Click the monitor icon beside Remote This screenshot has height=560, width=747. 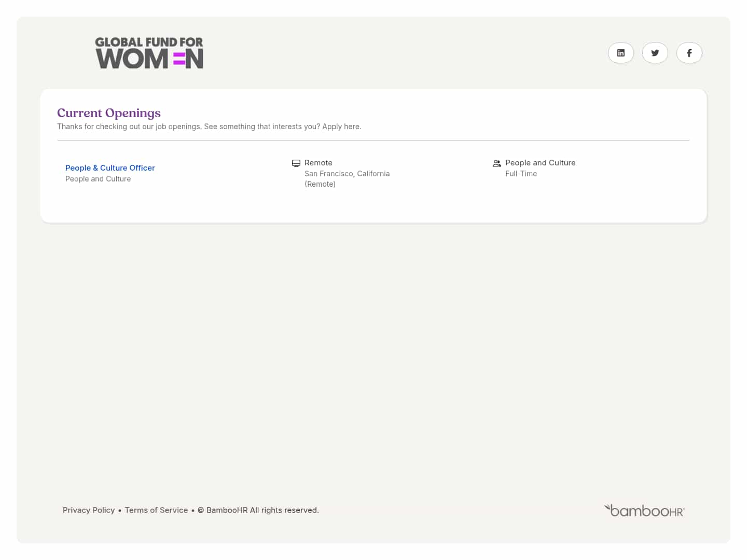coord(296,163)
